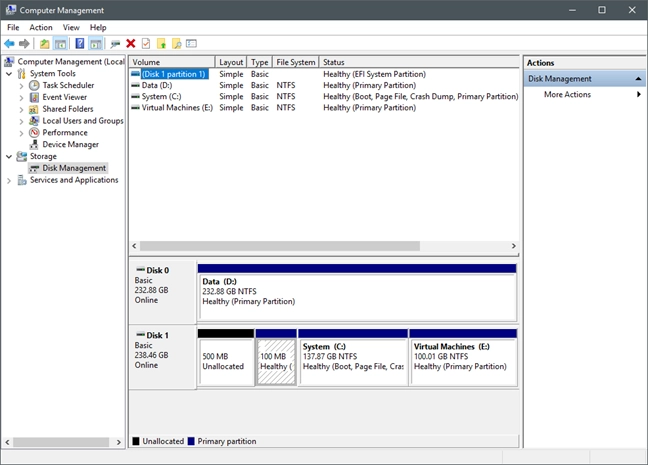Open the View menu
Screen dimensions: 648x465
coord(71,28)
